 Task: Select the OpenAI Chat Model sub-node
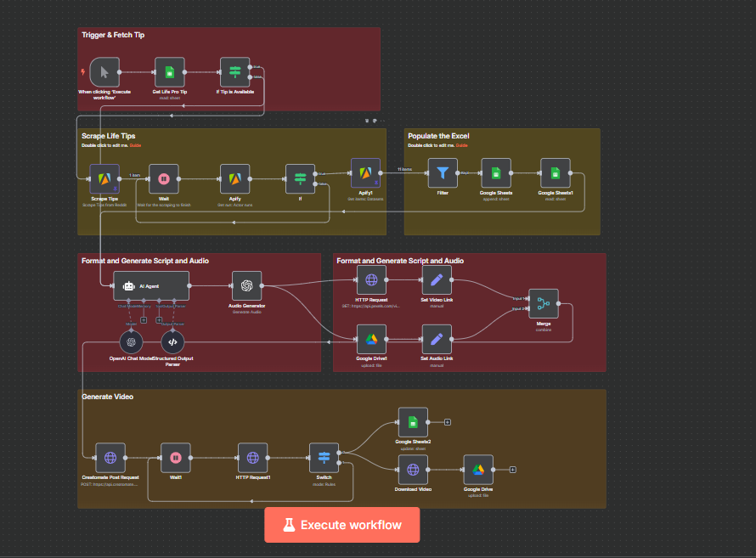131,342
